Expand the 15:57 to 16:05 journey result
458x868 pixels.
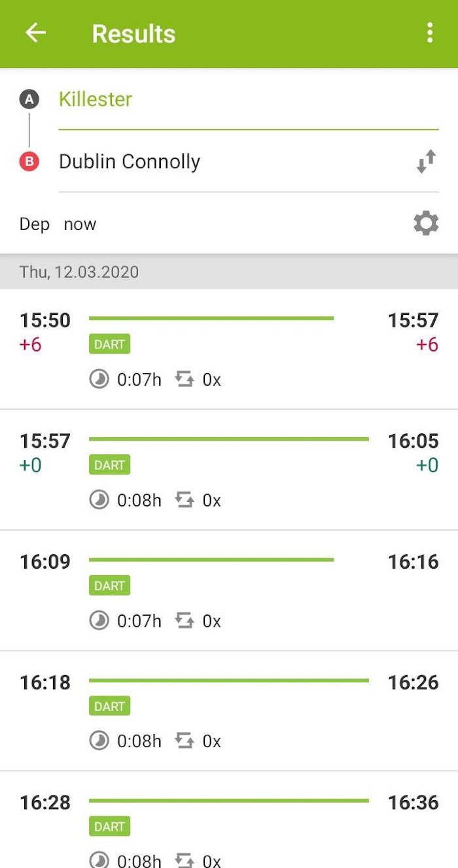click(229, 470)
